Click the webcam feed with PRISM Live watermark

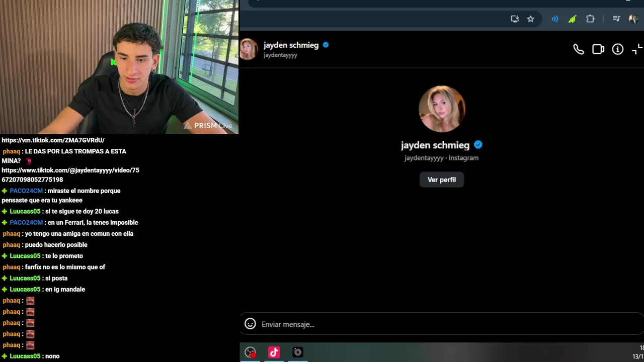(x=119, y=67)
